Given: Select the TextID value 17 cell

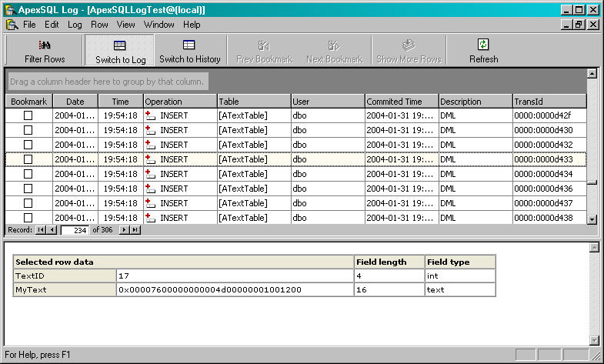Looking at the screenshot, I should (x=235, y=276).
